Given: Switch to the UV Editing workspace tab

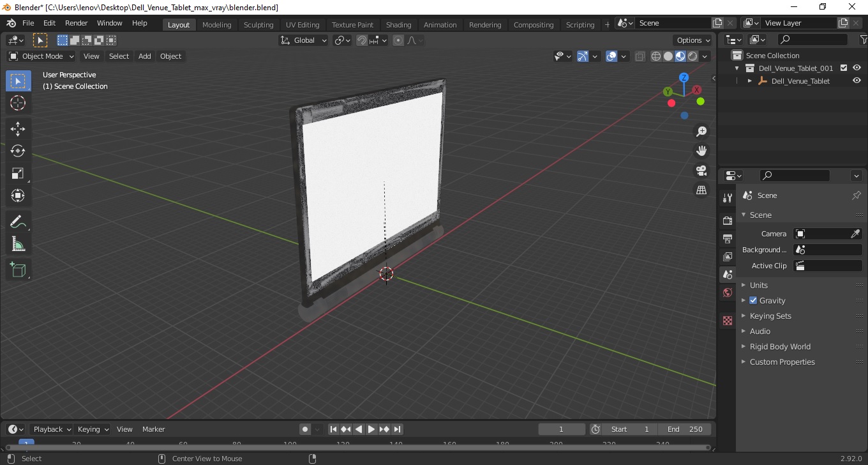Looking at the screenshot, I should pos(303,25).
